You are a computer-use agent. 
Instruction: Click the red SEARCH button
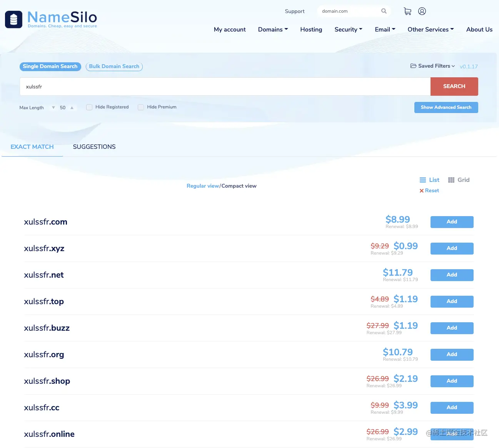pyautogui.click(x=454, y=87)
